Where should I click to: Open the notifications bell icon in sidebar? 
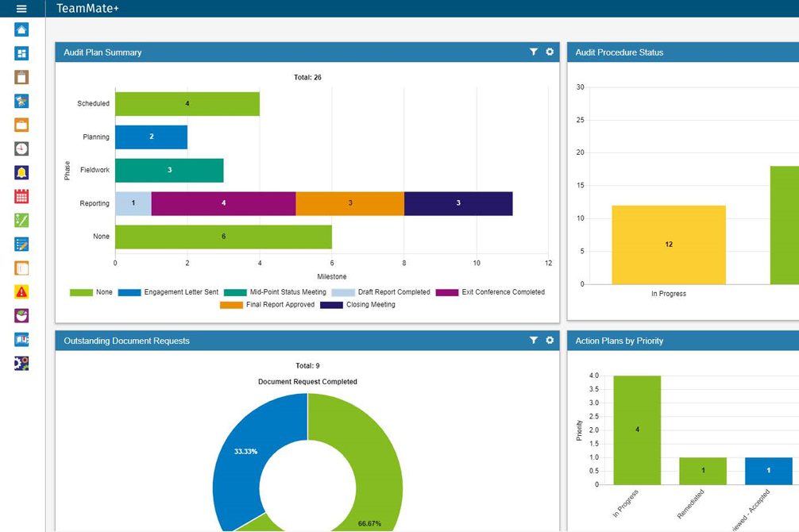click(x=21, y=172)
